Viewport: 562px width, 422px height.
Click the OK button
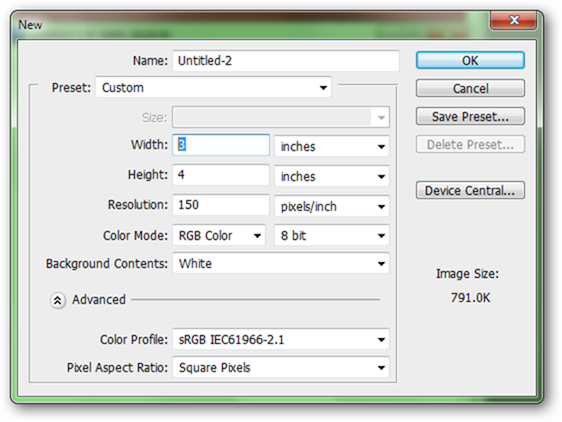click(x=470, y=60)
